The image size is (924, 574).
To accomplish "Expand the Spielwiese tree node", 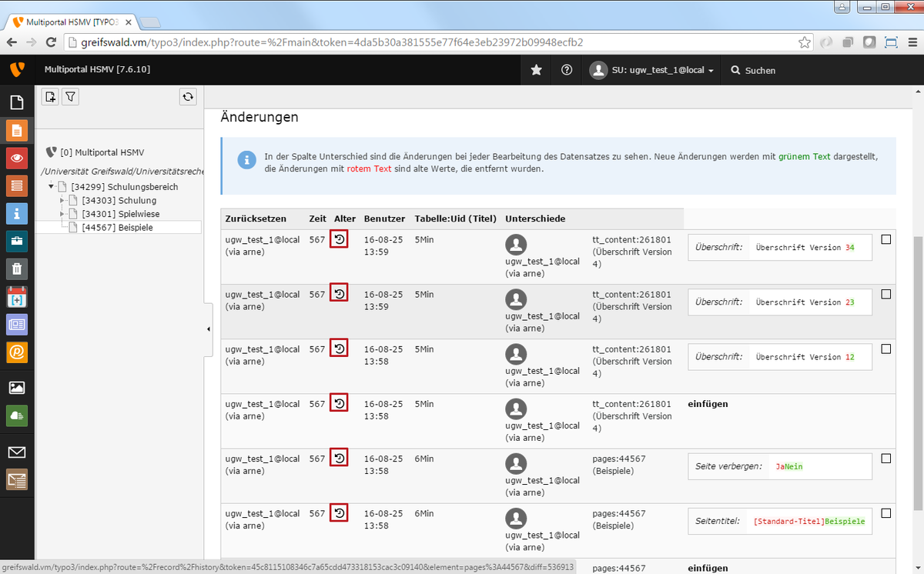I will coord(62,214).
